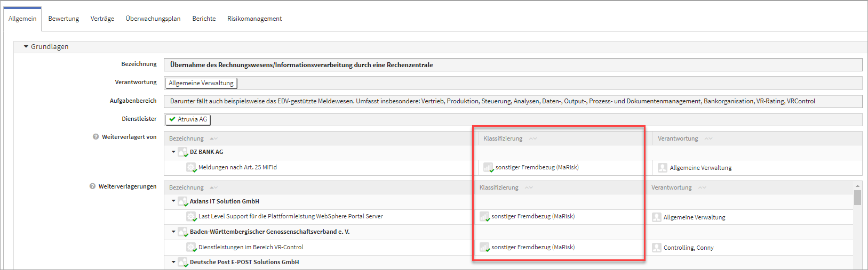This screenshot has height=270, width=868.
Task: Collapse the Grundlagen section
Action: (26, 47)
